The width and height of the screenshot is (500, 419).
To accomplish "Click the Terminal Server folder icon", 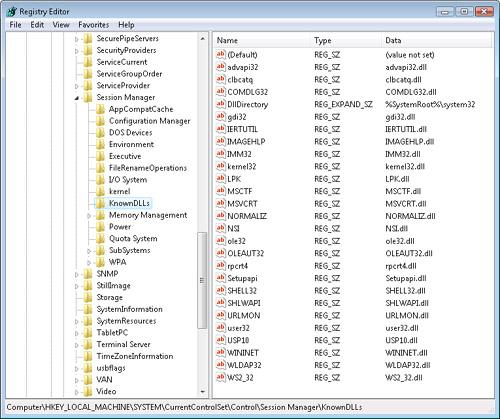I will point(88,344).
